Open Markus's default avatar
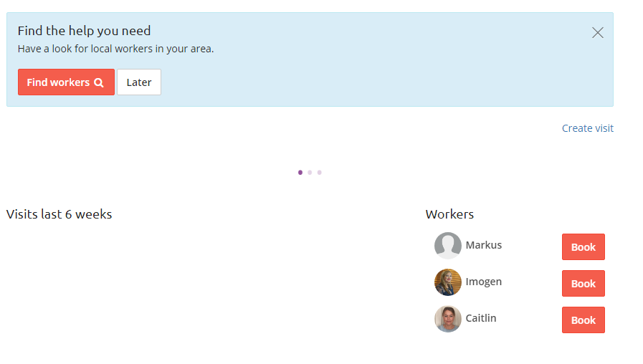Screen dimensions: 643x364 (448, 246)
